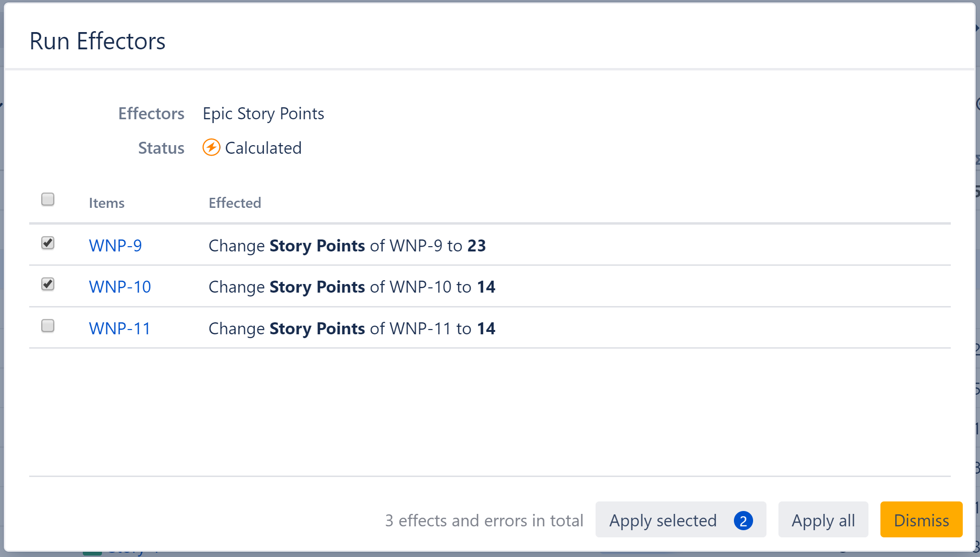Click the Status field label
This screenshot has width=980, height=557.
161,148
